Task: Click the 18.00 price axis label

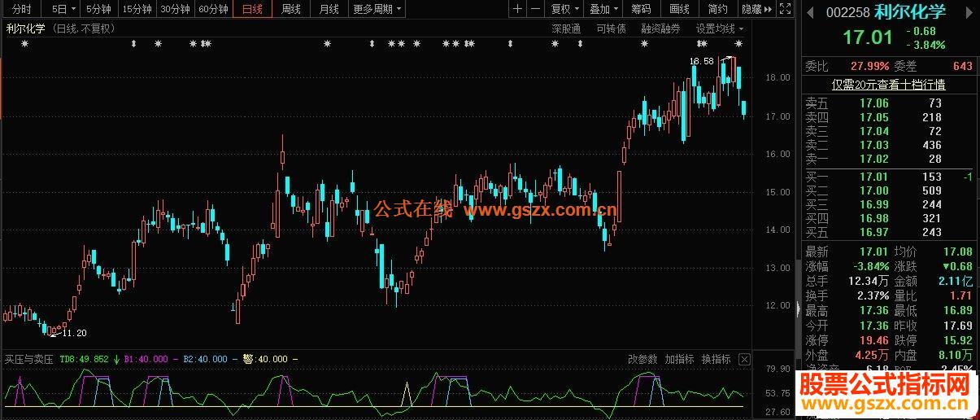Action: [x=778, y=78]
